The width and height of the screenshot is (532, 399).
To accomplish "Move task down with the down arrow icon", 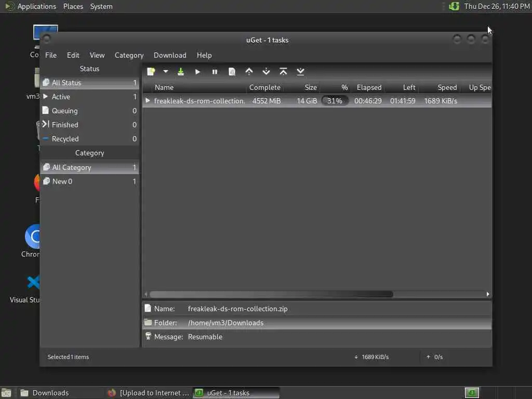I will [267, 72].
